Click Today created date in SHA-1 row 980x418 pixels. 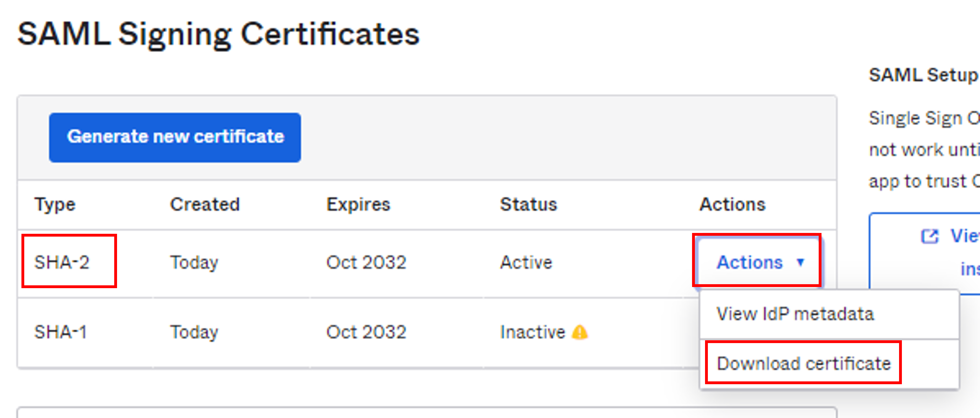[194, 332]
